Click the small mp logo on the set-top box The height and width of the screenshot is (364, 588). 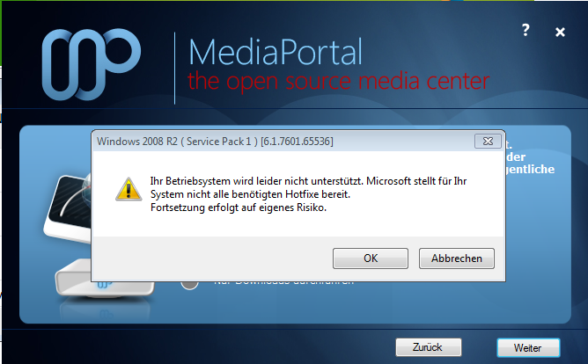104,286
